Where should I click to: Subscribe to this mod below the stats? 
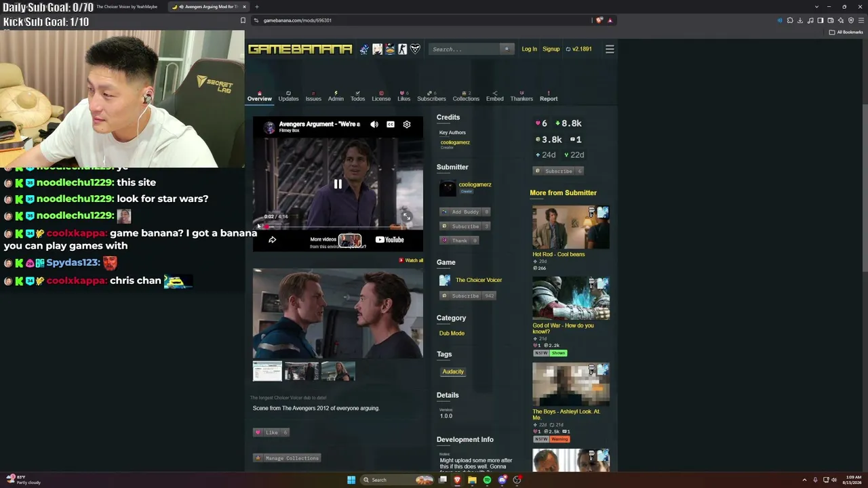click(558, 171)
